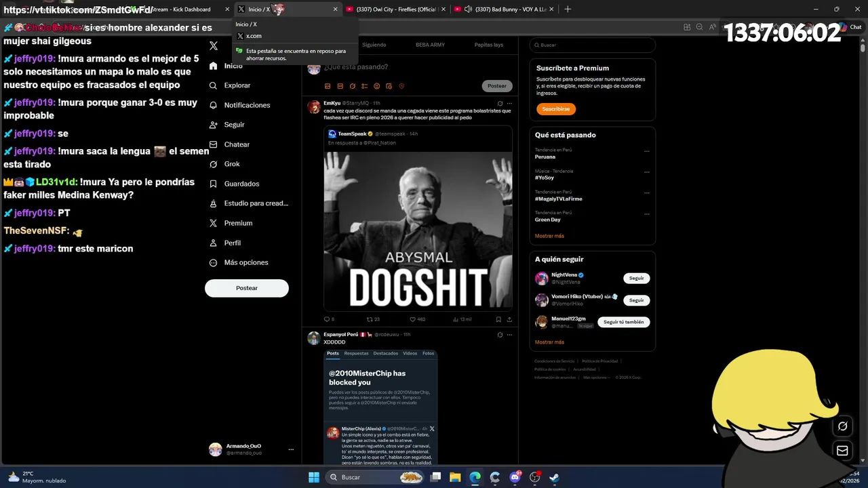
Task: Add GIF to the post composer
Action: point(340,86)
